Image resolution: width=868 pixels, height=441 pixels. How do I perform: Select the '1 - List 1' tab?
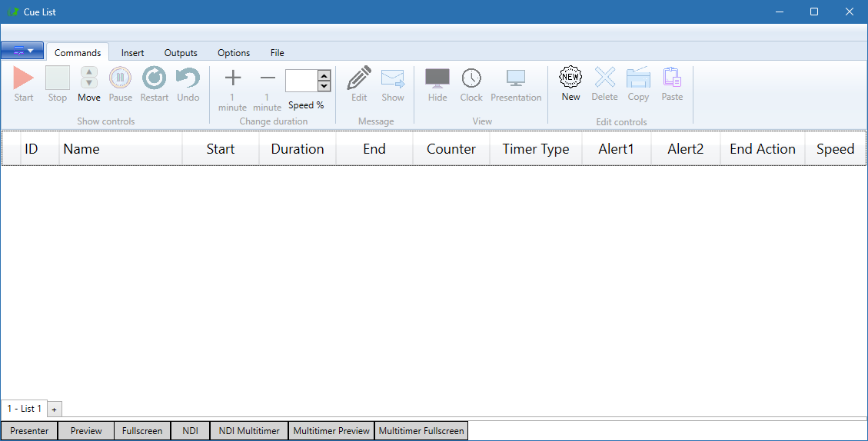point(25,409)
